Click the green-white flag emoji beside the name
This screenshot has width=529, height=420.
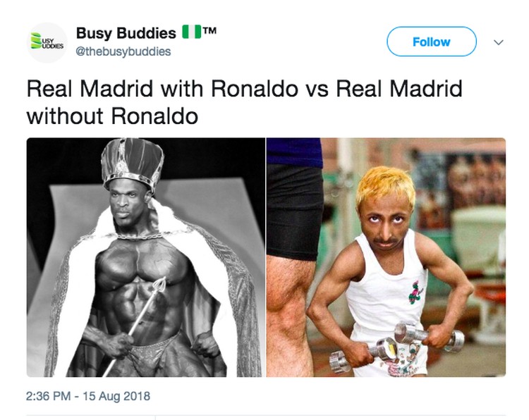[192, 32]
